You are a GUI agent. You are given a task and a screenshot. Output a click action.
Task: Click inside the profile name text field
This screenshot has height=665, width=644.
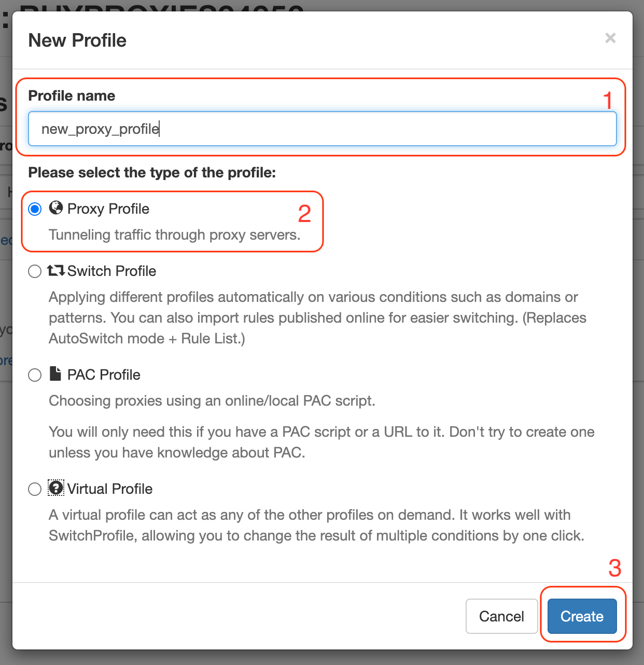pos(321,129)
